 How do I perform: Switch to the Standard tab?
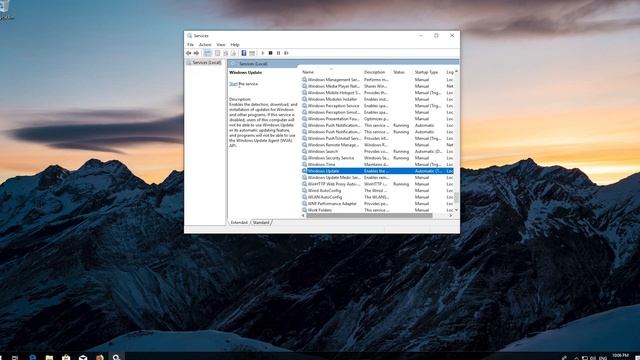point(261,222)
